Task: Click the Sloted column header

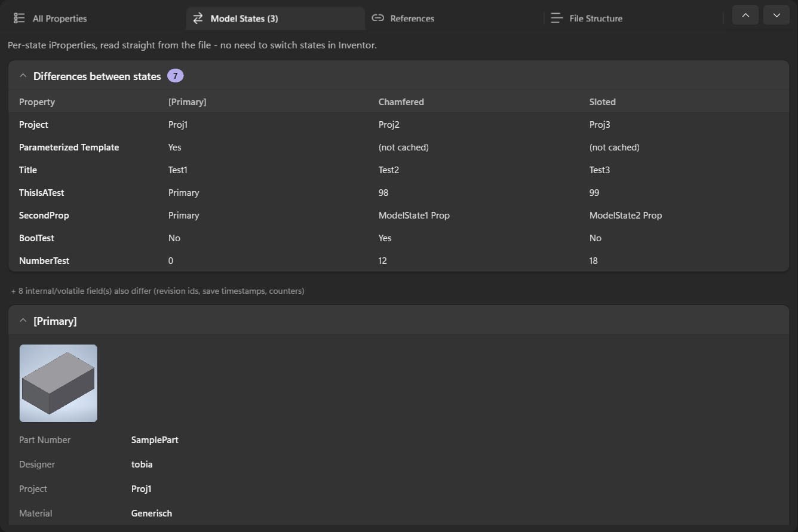Action: click(603, 102)
